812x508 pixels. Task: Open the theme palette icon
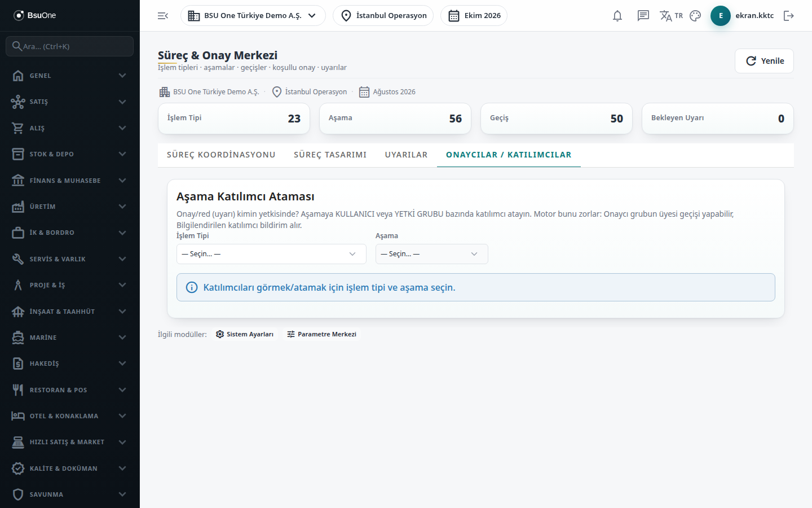tap(695, 16)
